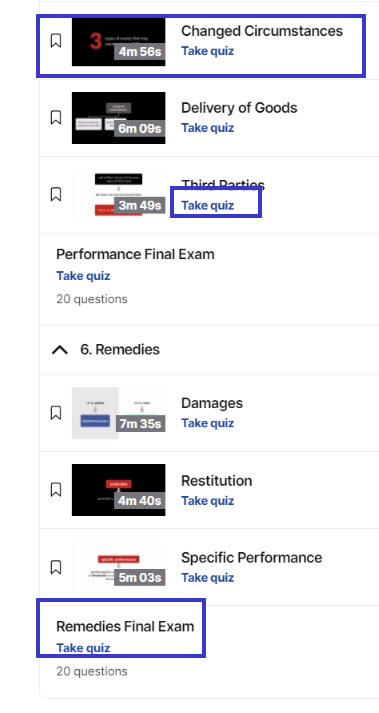Bookmark the Changed Circumstances lesson
Image resolution: width=379 pixels, height=713 pixels.
click(x=56, y=41)
